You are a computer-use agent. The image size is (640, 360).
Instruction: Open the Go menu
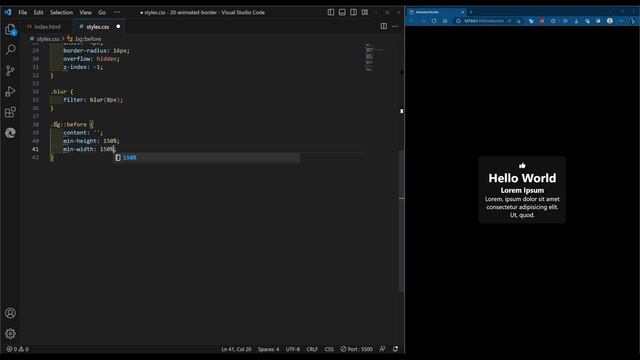coord(102,12)
